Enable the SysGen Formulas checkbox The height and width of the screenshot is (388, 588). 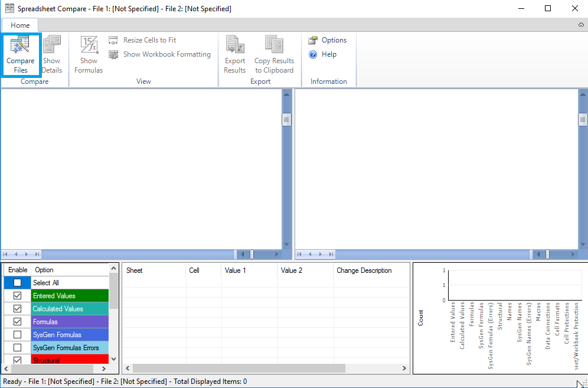click(17, 335)
